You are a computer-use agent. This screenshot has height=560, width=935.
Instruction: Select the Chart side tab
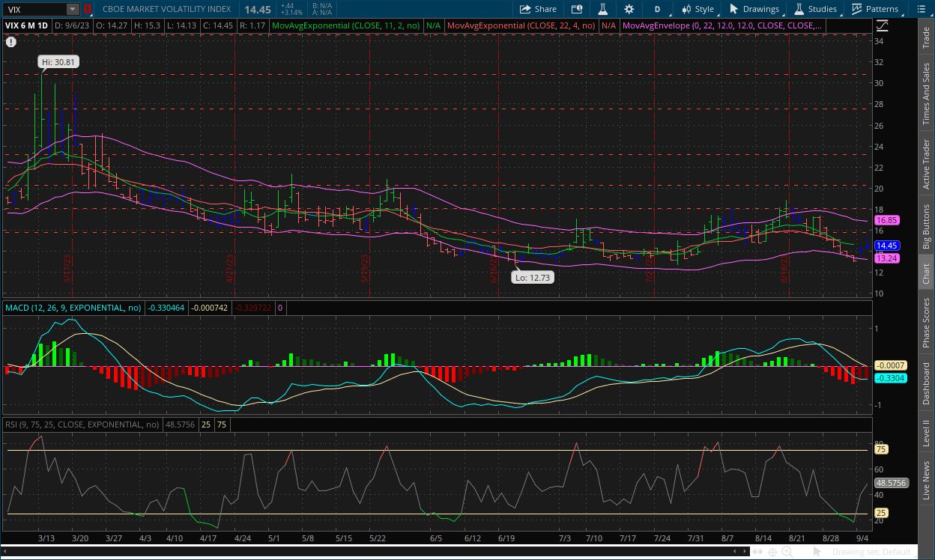tap(926, 274)
